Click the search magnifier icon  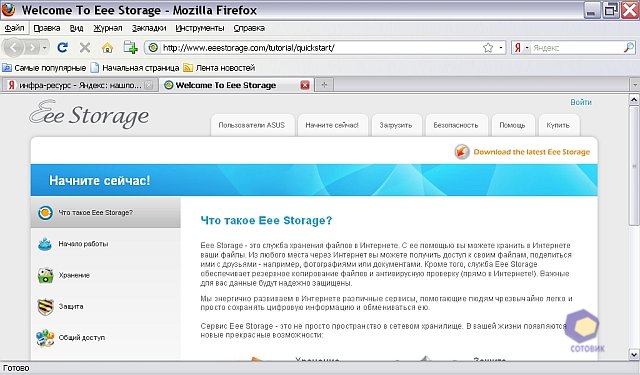[629, 48]
